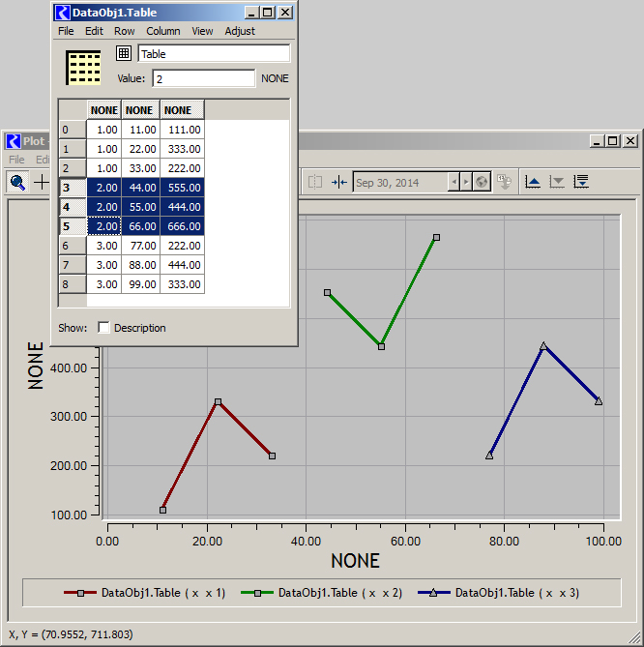Click the Table name input field
The image size is (644, 647).
pyautogui.click(x=214, y=53)
